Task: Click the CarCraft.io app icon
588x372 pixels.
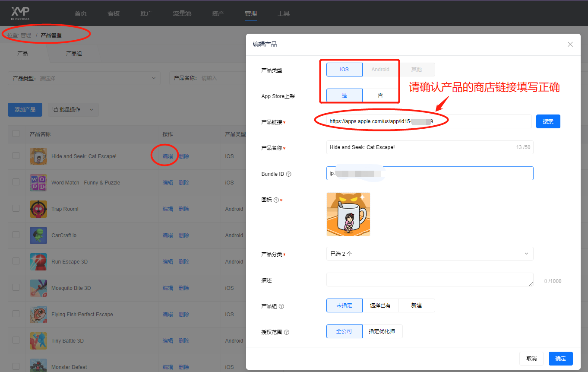Action: (38, 235)
